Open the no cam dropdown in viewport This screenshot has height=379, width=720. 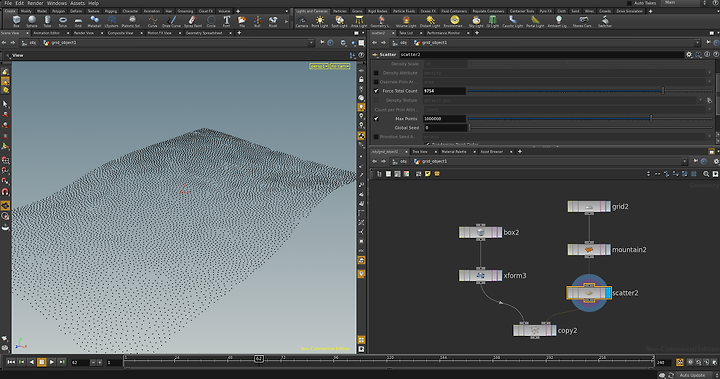click(340, 66)
